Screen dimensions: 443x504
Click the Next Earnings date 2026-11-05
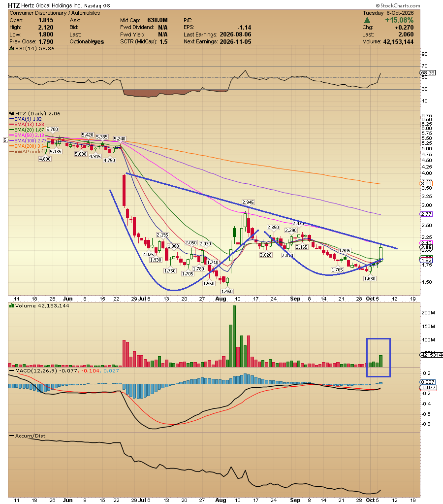coord(235,41)
